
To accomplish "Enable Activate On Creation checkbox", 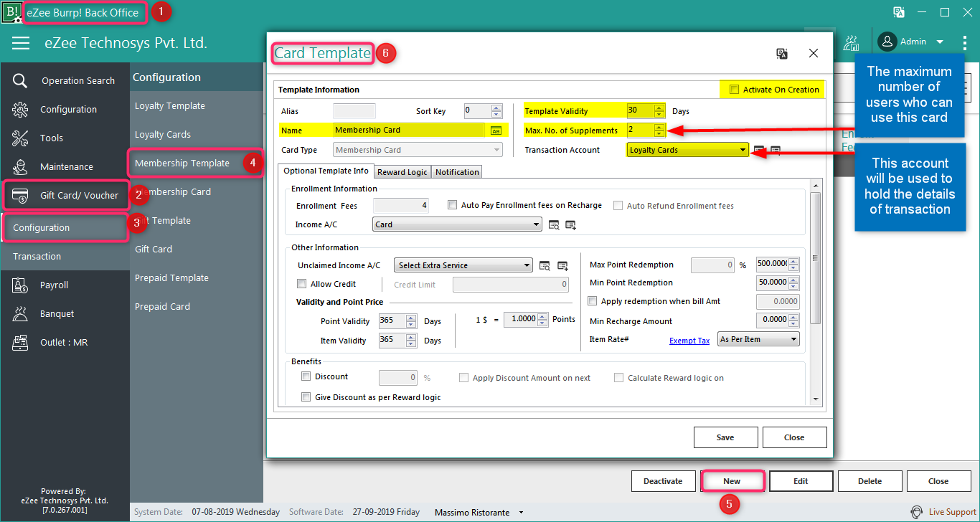I will point(734,90).
